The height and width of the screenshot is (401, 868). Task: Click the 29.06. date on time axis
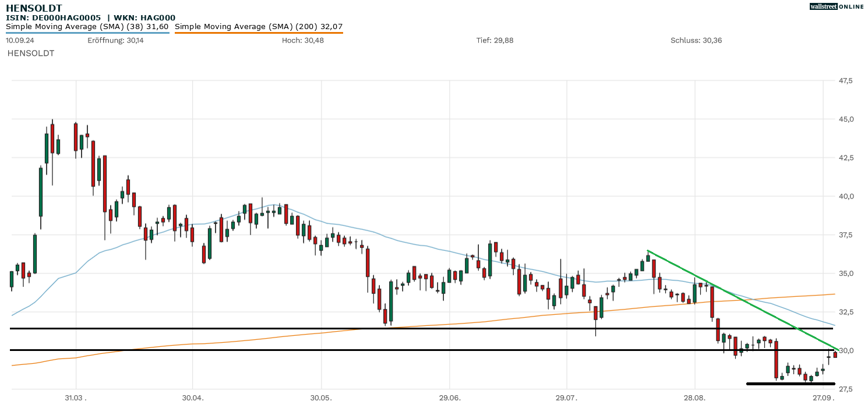point(450,398)
